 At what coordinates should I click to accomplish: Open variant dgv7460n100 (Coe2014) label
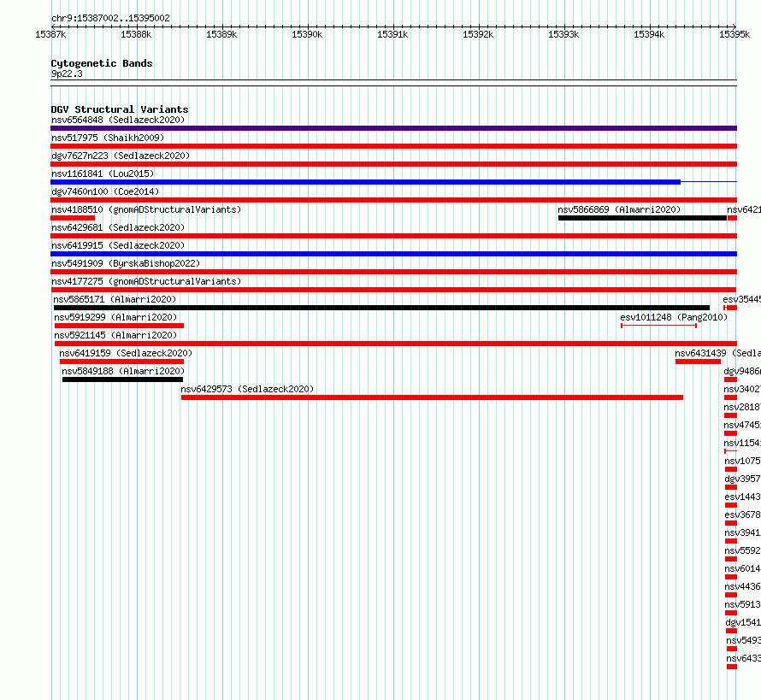pyautogui.click(x=105, y=191)
